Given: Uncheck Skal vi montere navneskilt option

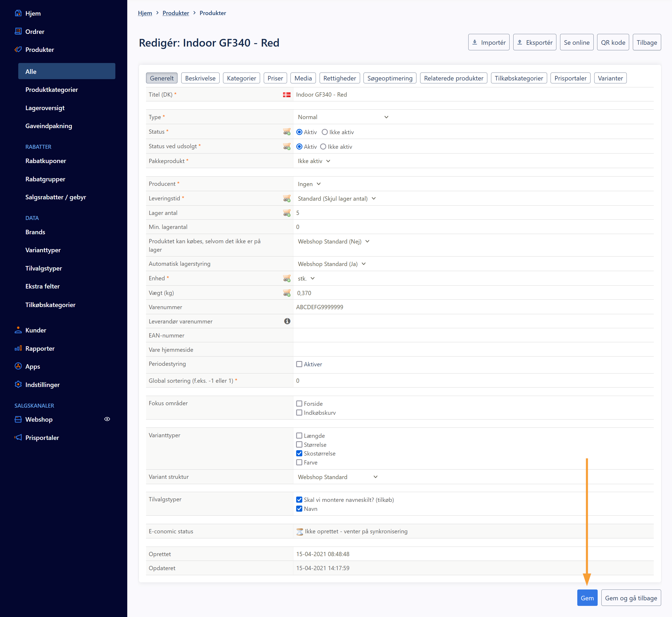Looking at the screenshot, I should [299, 500].
